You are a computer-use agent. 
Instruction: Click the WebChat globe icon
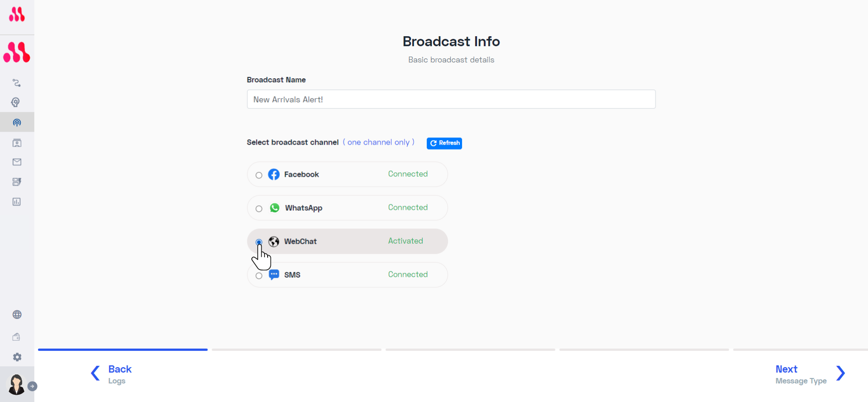tap(274, 241)
